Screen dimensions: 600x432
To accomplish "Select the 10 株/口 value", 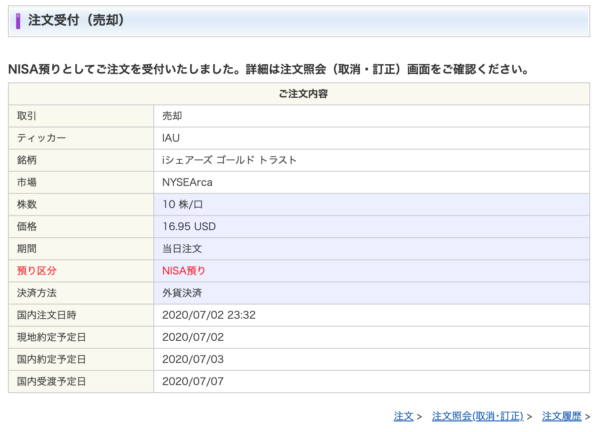I will tap(182, 204).
